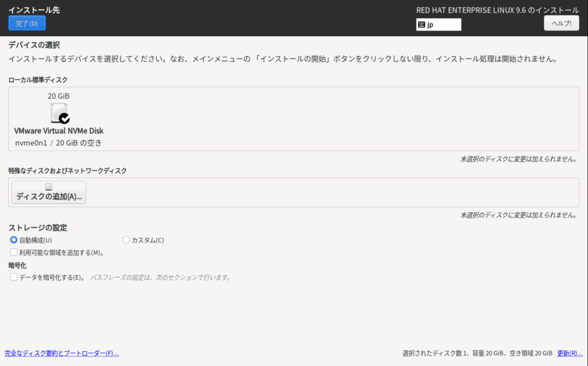588x366 pixels.
Task: Click the 20 GiB capacity label above the disk
Action: (59, 96)
